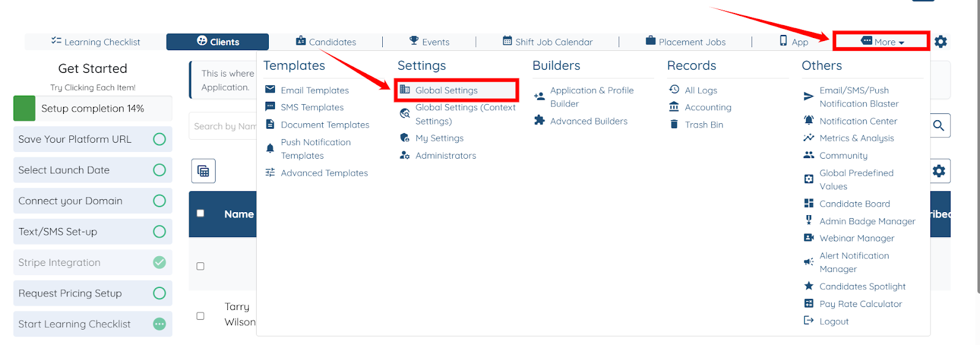Image resolution: width=980 pixels, height=345 pixels.
Task: Click the table view icon button
Action: [x=203, y=171]
